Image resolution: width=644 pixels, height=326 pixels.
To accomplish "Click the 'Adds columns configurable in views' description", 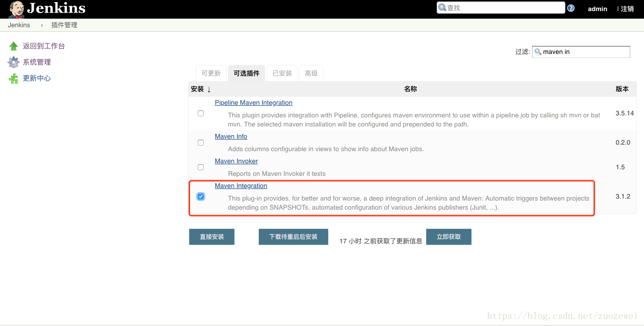I will pos(326,149).
